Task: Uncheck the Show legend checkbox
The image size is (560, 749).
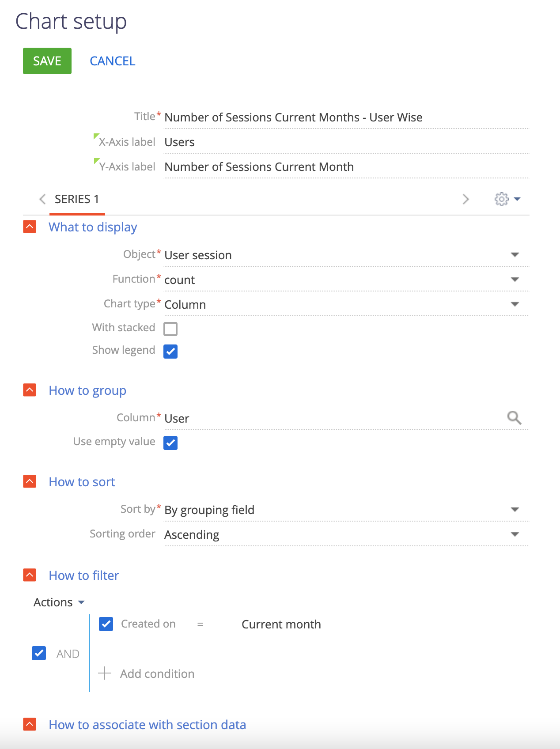Action: 170,352
